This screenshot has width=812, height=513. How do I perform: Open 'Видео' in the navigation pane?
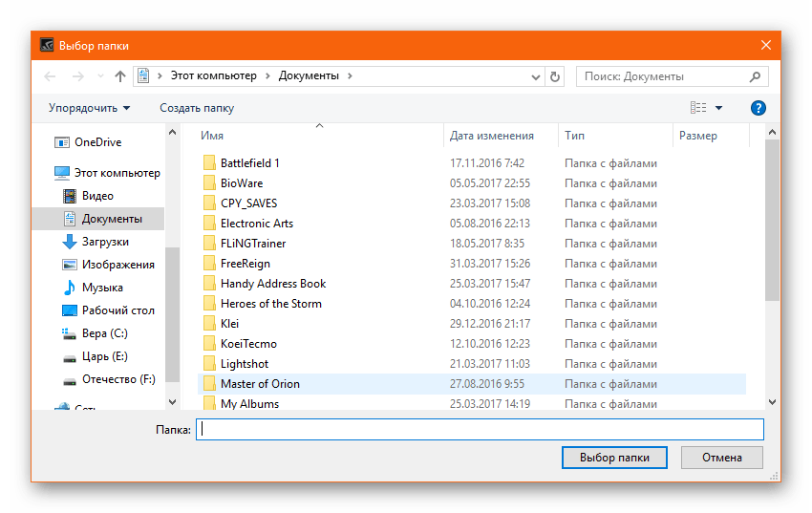tap(97, 196)
